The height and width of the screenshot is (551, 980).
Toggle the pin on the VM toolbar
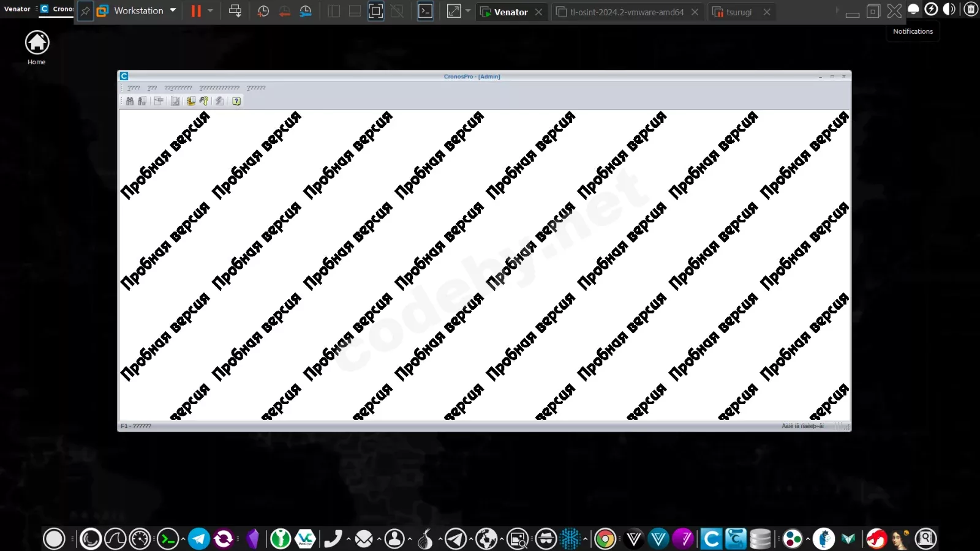pos(85,10)
